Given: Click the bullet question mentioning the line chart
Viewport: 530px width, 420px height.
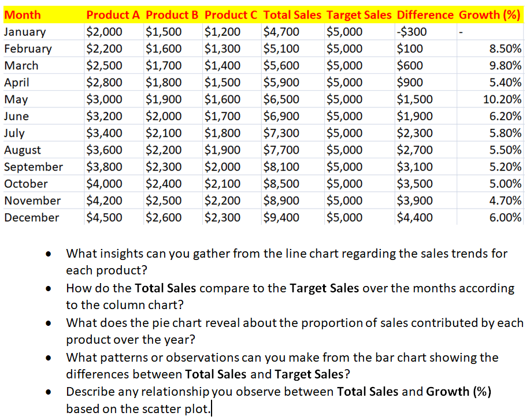Looking at the screenshot, I should [286, 262].
